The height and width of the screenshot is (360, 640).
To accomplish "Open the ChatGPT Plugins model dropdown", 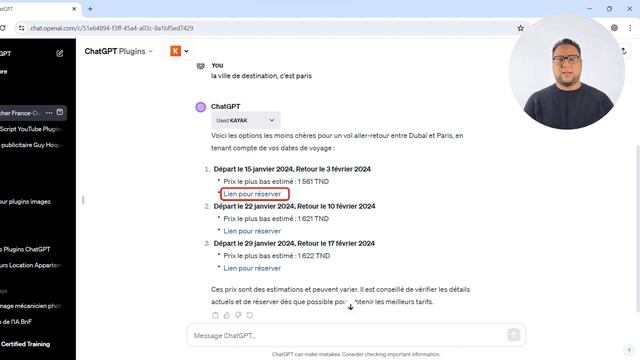I will [x=119, y=51].
